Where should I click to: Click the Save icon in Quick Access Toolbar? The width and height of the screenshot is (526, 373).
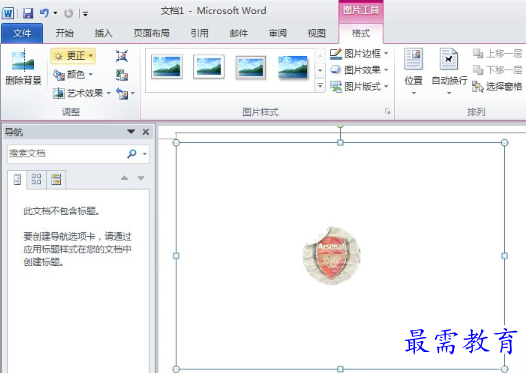click(x=28, y=13)
